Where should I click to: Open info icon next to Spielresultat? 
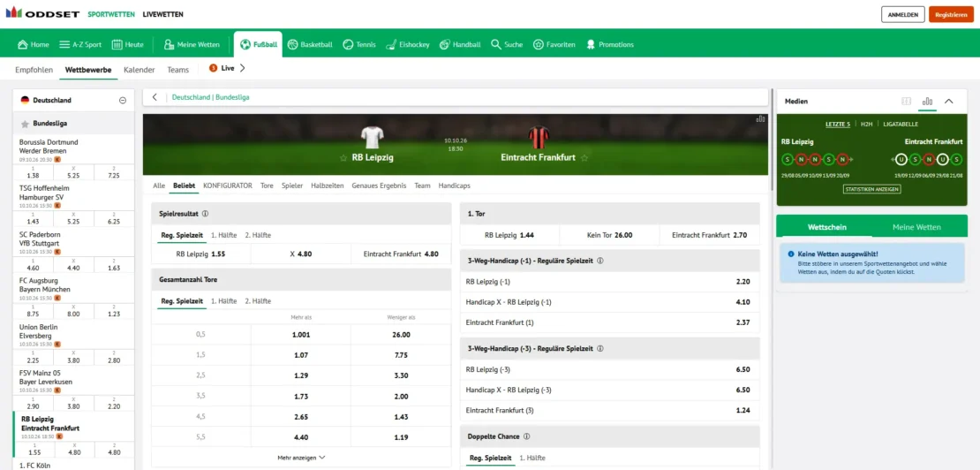(205, 213)
